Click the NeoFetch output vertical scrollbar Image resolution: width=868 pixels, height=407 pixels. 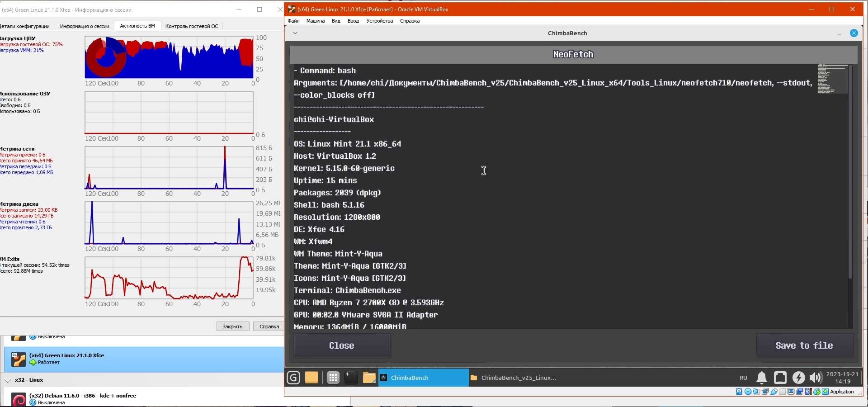pos(850,172)
